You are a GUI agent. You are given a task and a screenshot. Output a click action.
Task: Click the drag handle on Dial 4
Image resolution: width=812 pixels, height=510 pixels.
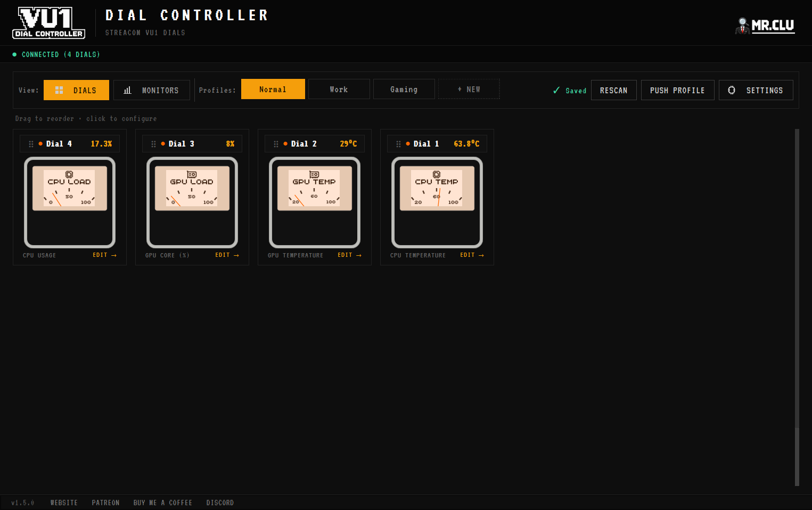tap(31, 144)
